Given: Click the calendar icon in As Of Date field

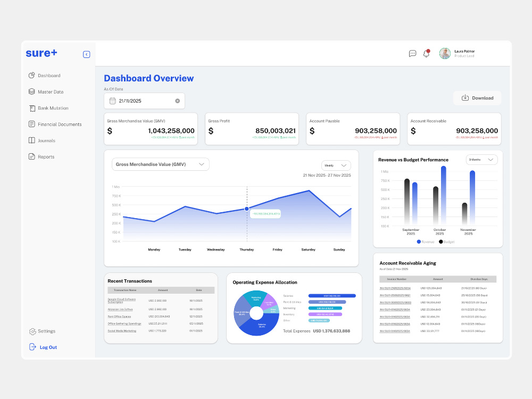Looking at the screenshot, I should click(x=112, y=101).
